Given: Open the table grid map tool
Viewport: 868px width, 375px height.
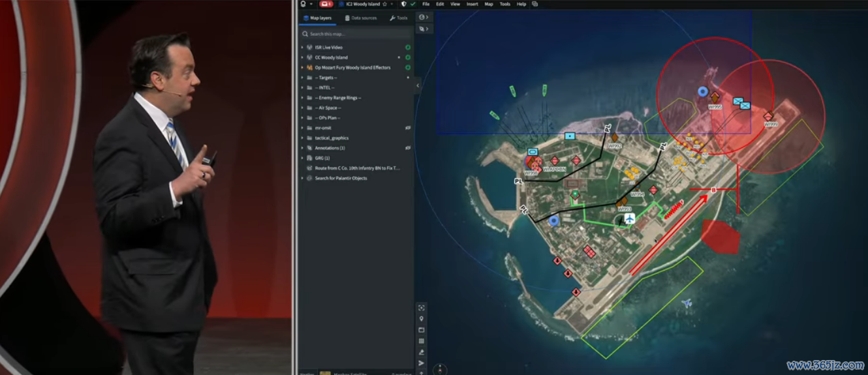Looking at the screenshot, I should (422, 341).
